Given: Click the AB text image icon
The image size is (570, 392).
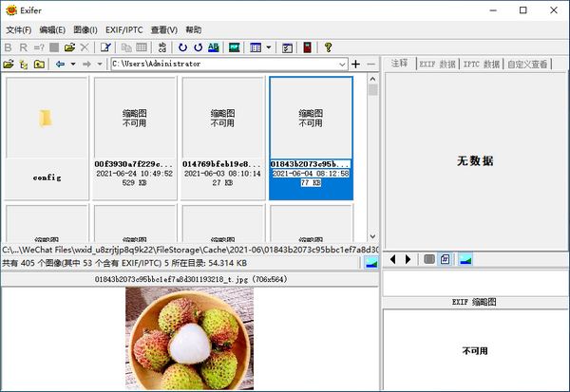Looking at the screenshot, I should coord(214,47).
